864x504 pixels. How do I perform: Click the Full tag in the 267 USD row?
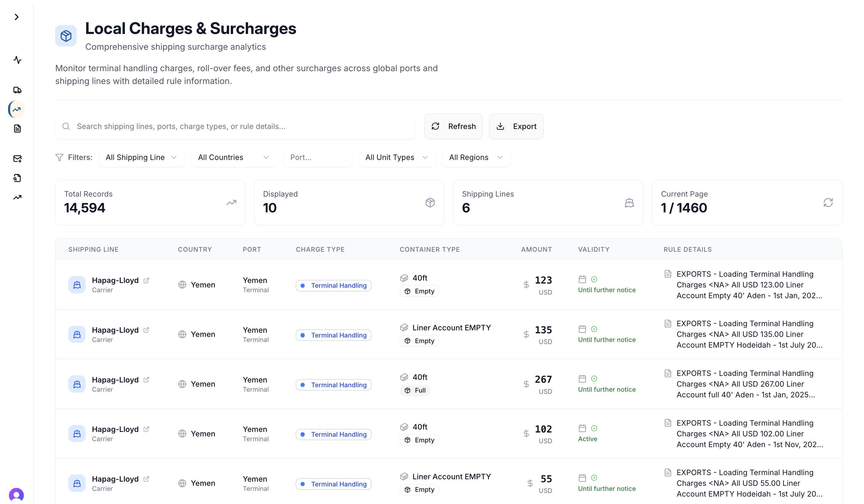415,390
